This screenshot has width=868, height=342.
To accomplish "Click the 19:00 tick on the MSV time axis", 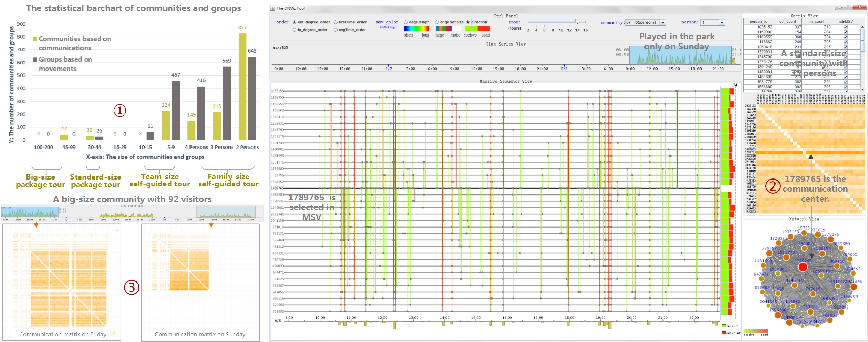I will (x=600, y=318).
